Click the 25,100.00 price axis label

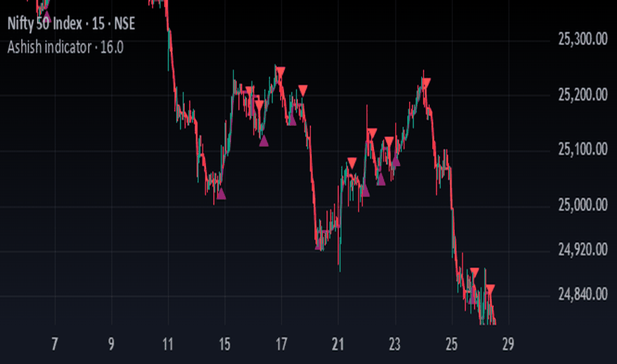pyautogui.click(x=583, y=149)
